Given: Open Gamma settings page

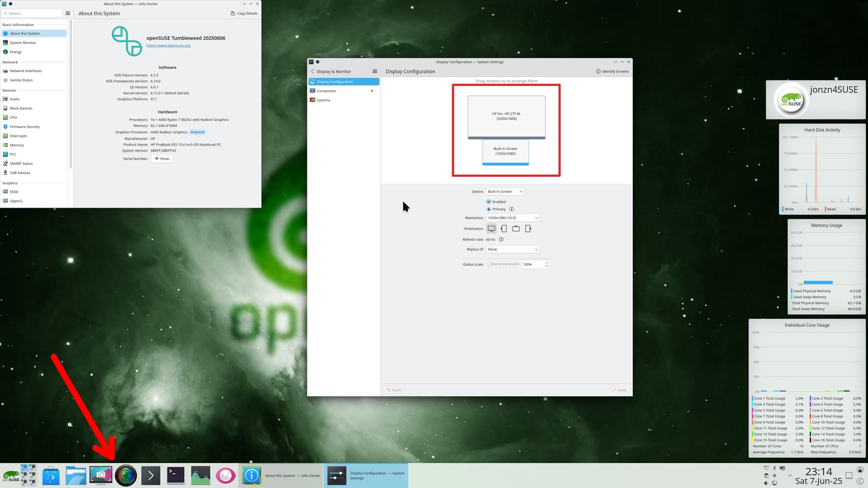Looking at the screenshot, I should 344,100.
